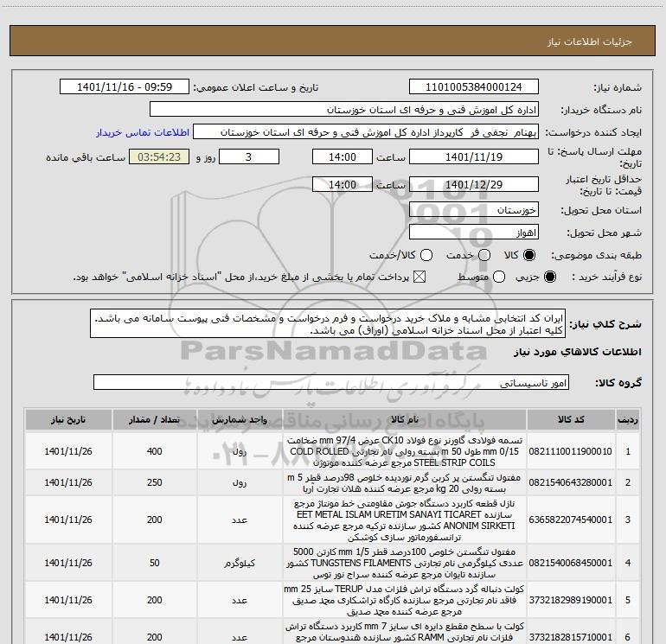Click the RAMM collet item name
Image resolution: width=666 pixels, height=644 pixels.
point(405,632)
